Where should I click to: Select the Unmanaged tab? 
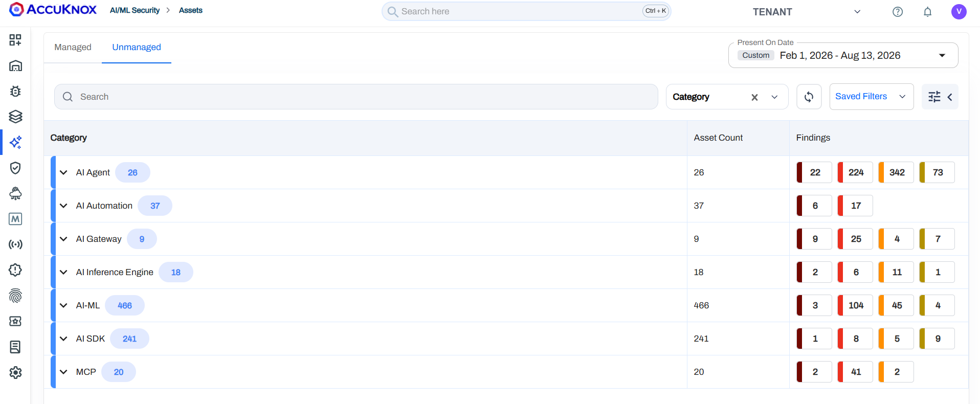tap(137, 47)
